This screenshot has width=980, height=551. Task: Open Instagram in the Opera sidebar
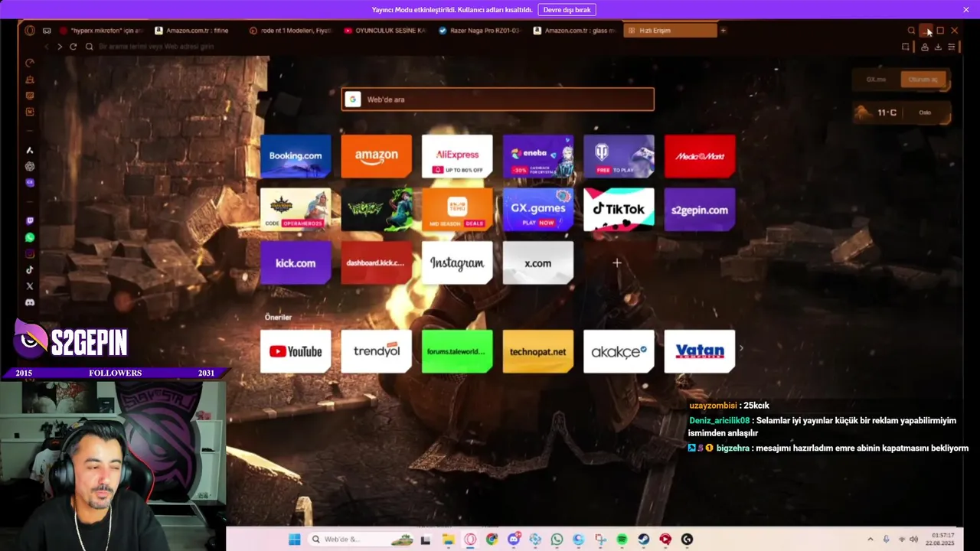(x=30, y=253)
